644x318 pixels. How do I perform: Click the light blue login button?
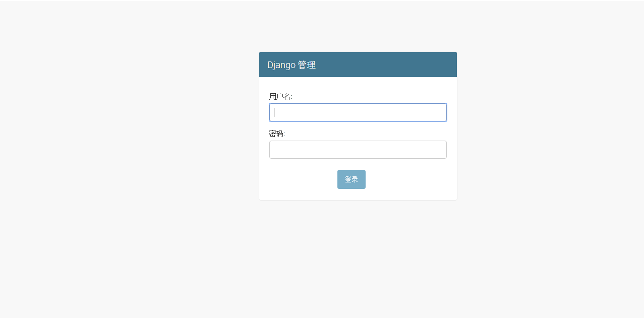tap(352, 179)
